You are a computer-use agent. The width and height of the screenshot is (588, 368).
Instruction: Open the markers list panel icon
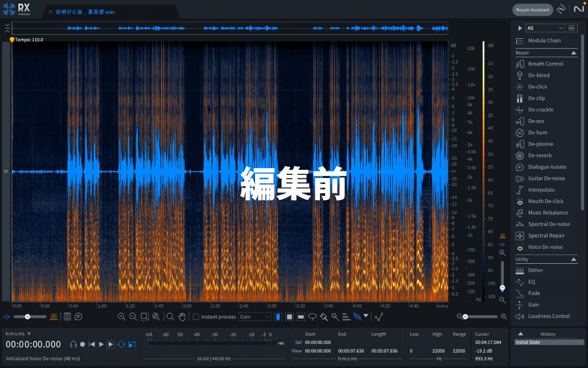67,317
